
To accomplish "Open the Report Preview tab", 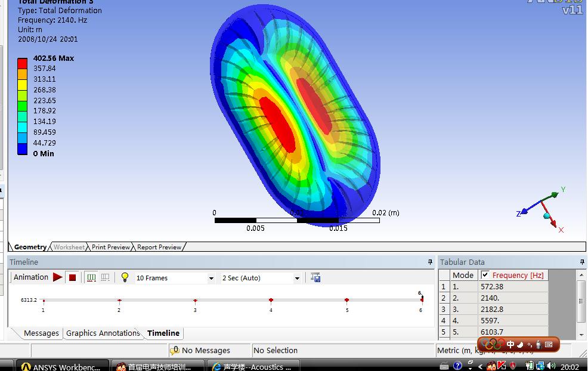I will pos(159,247).
